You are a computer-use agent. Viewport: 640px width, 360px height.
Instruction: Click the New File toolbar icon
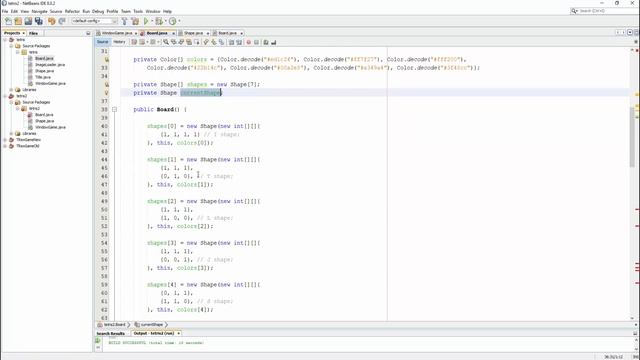point(8,21)
